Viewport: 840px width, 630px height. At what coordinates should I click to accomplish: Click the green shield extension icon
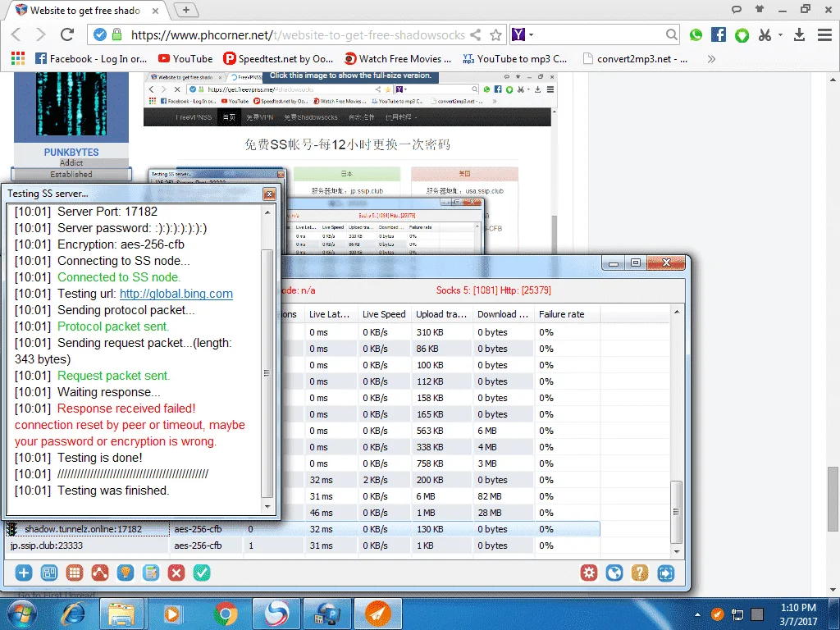pyautogui.click(x=742, y=35)
